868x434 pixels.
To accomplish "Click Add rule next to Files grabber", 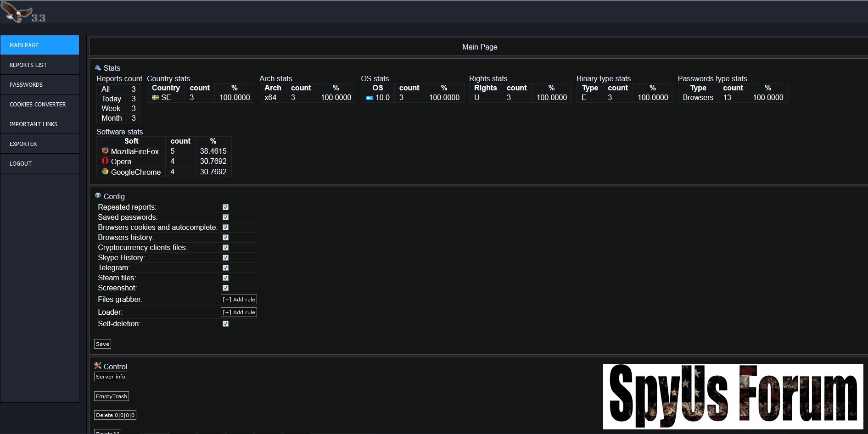I will [239, 300].
